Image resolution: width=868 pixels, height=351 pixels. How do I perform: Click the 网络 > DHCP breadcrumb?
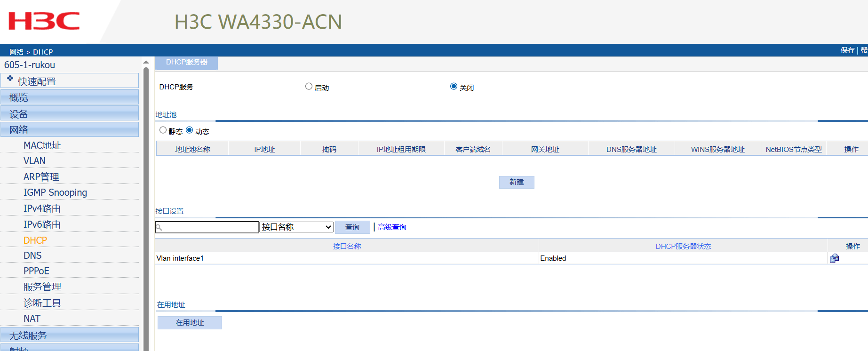[x=31, y=52]
